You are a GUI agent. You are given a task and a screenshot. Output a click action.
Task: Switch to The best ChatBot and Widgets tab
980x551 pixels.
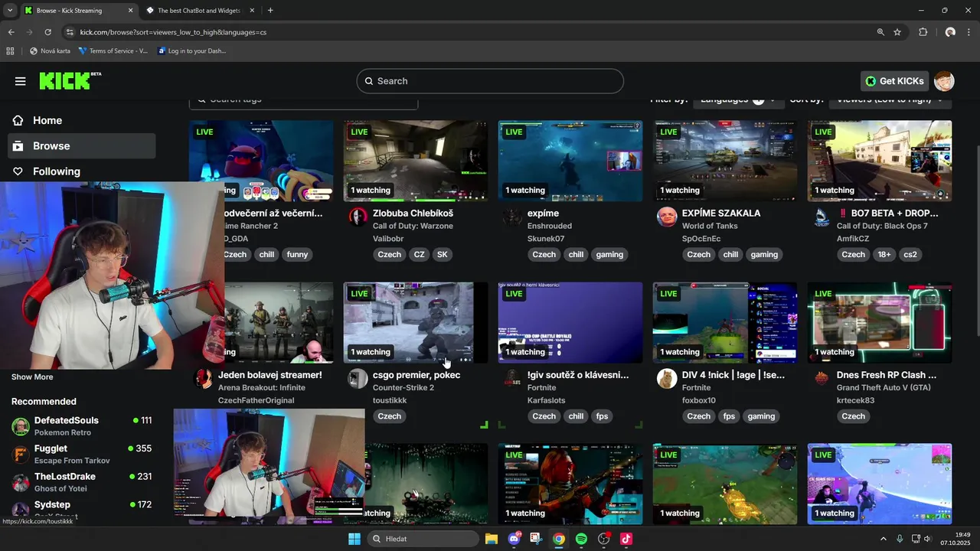click(198, 11)
